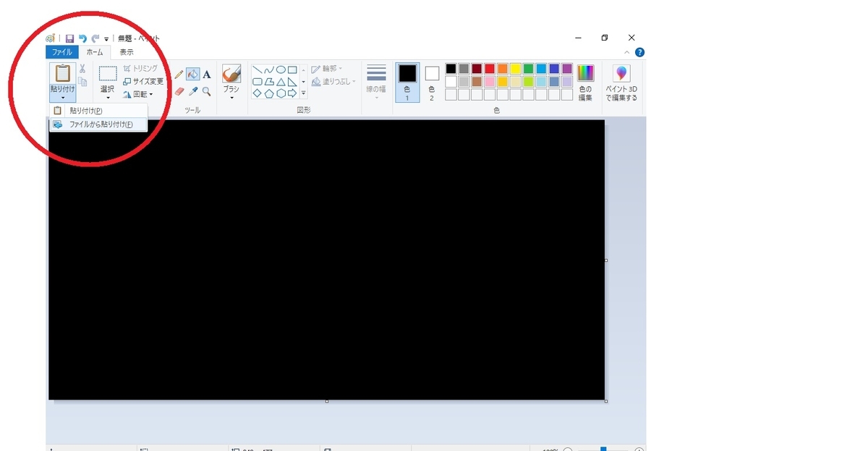
Task: Click the Undo arrow icon
Action: [82, 38]
